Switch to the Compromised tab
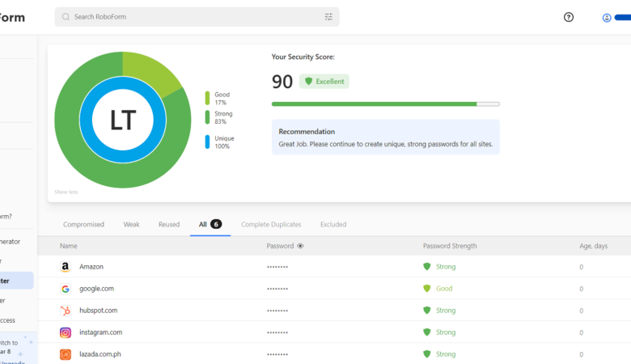Viewport: 631px width, 364px height. (83, 224)
